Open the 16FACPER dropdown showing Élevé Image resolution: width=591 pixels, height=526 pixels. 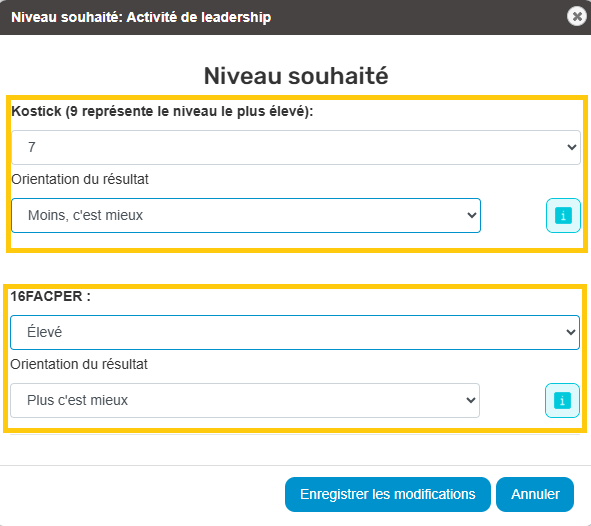click(x=295, y=332)
